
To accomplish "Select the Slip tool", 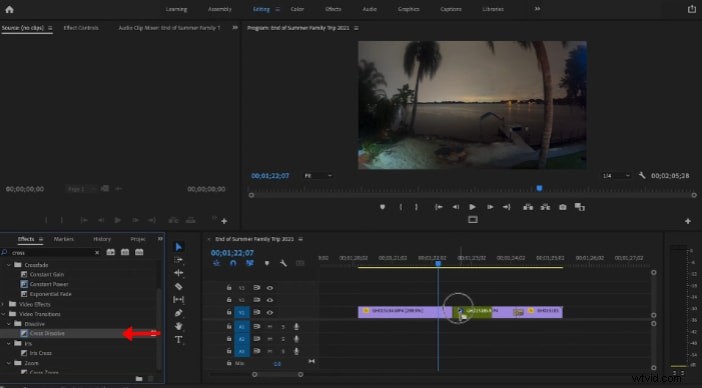I will (x=179, y=299).
